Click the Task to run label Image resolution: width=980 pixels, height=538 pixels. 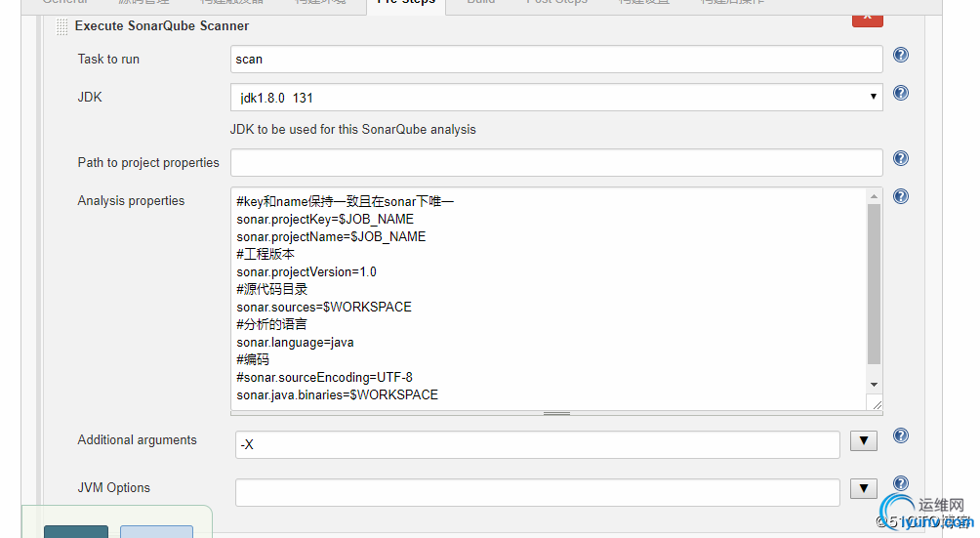point(108,59)
